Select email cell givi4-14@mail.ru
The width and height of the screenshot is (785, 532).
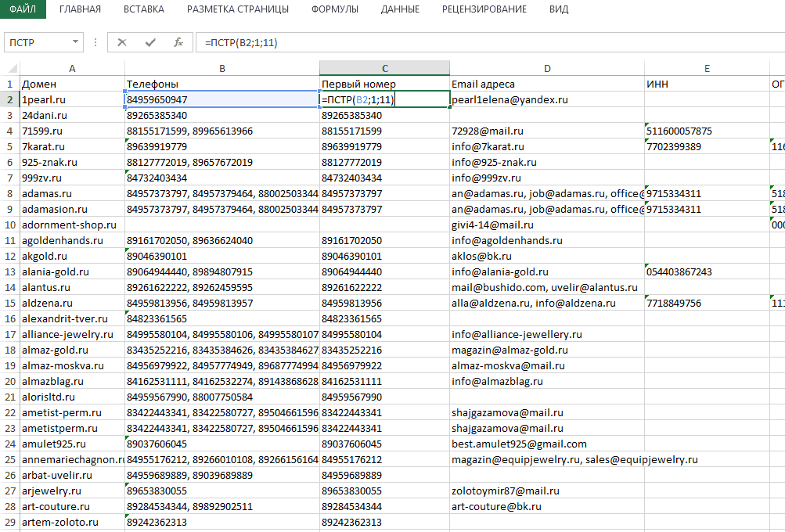point(547,225)
